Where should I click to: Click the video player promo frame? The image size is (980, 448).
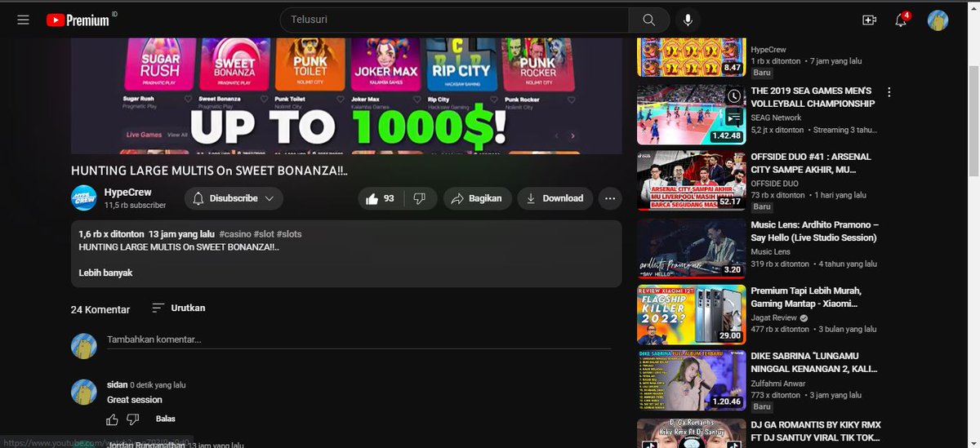346,95
